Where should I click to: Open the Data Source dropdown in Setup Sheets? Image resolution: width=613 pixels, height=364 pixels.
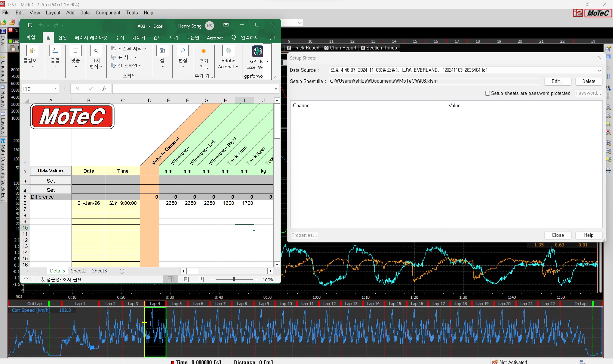tap(599, 70)
